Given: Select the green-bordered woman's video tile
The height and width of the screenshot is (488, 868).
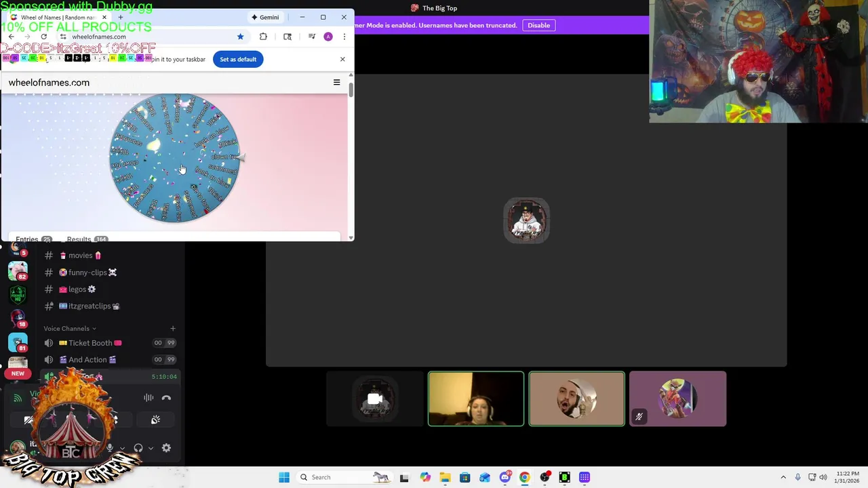Looking at the screenshot, I should tap(476, 399).
